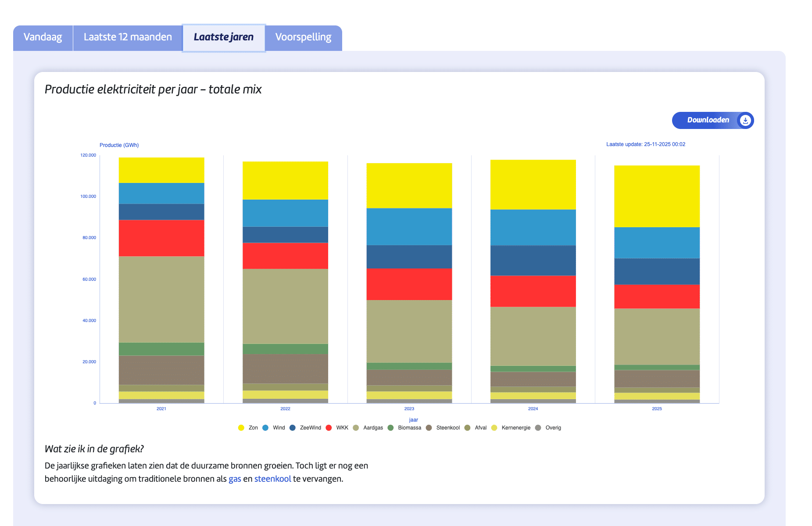Switch to the Vandaag tab
The image size is (812, 526).
[x=43, y=37]
